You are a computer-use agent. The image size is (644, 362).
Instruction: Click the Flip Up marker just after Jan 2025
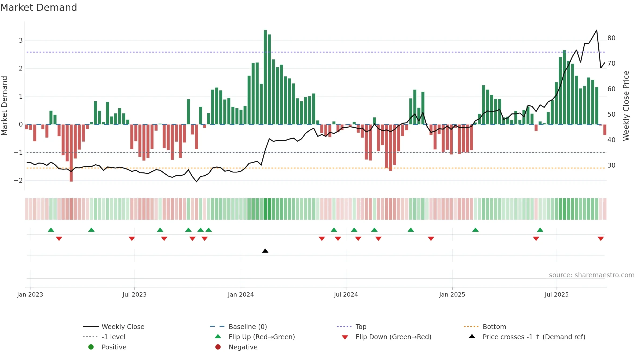475,230
